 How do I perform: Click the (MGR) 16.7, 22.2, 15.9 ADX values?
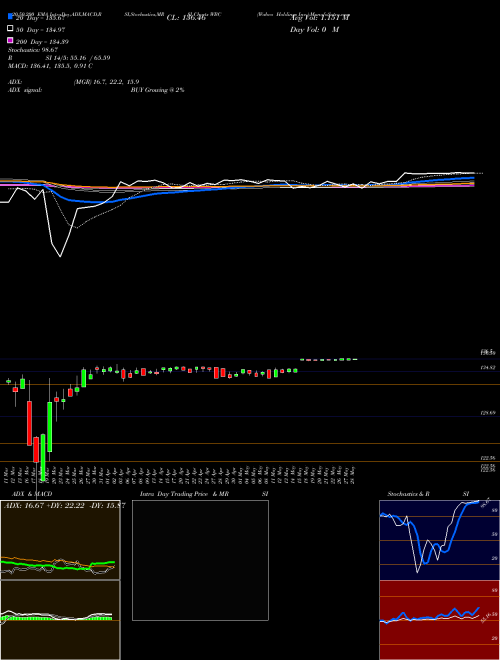click(x=106, y=82)
